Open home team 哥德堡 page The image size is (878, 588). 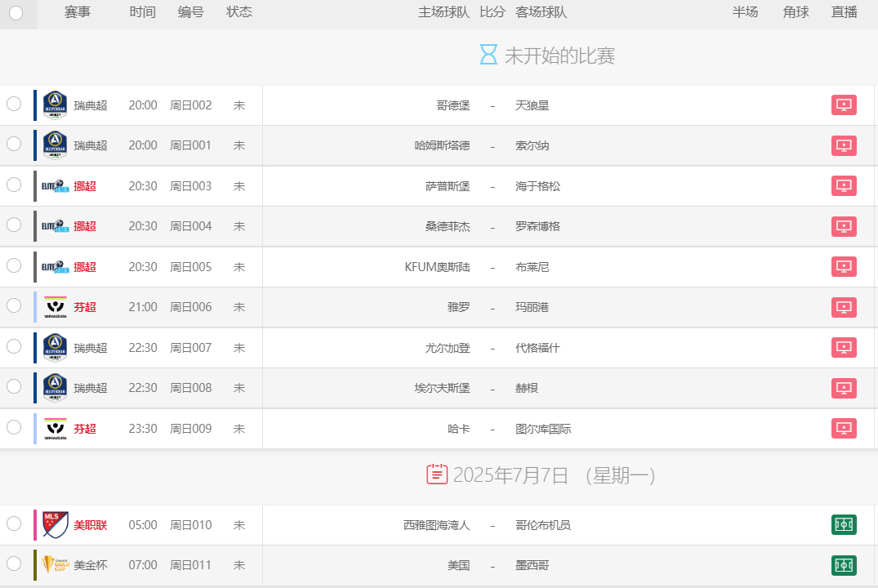[x=453, y=105]
